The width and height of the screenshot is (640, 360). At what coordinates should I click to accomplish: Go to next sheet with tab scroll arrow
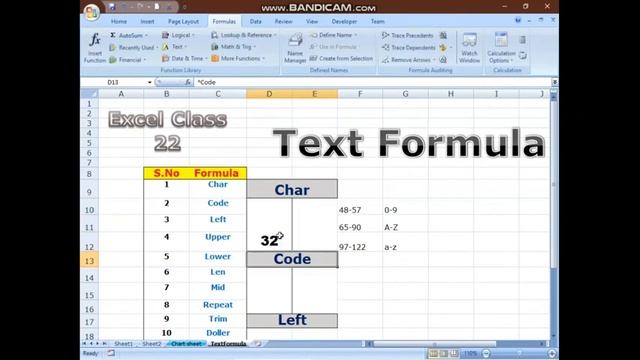(98, 344)
